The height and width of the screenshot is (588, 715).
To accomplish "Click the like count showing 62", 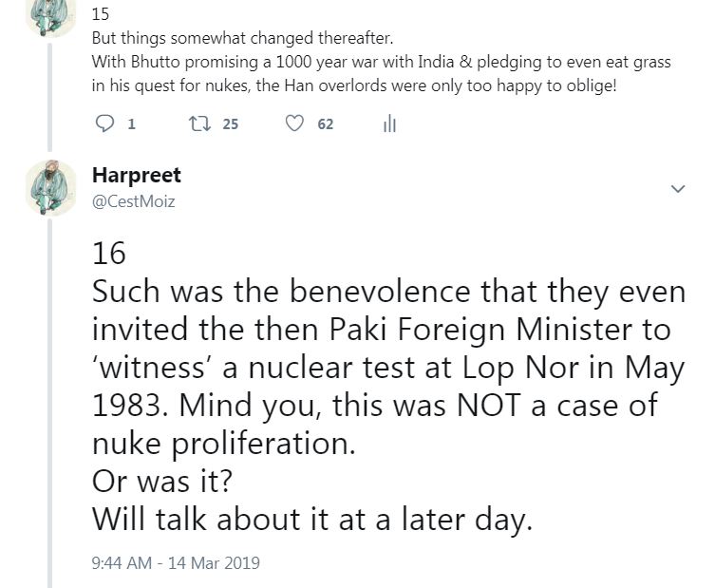I will click(325, 124).
